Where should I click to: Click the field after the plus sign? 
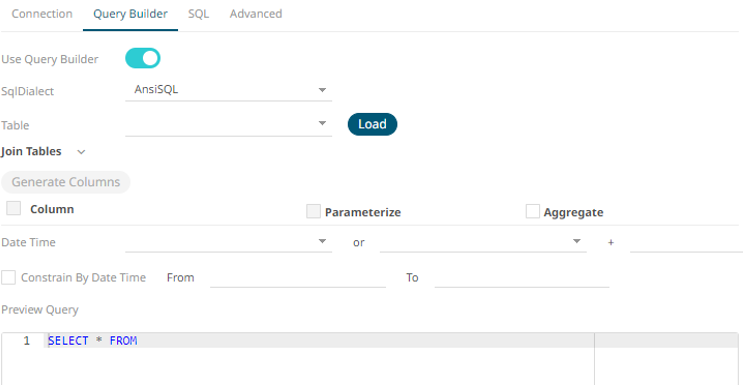[x=686, y=243]
